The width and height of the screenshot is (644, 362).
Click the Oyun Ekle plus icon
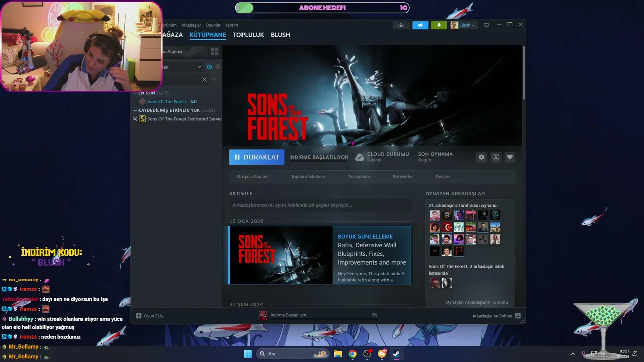139,316
